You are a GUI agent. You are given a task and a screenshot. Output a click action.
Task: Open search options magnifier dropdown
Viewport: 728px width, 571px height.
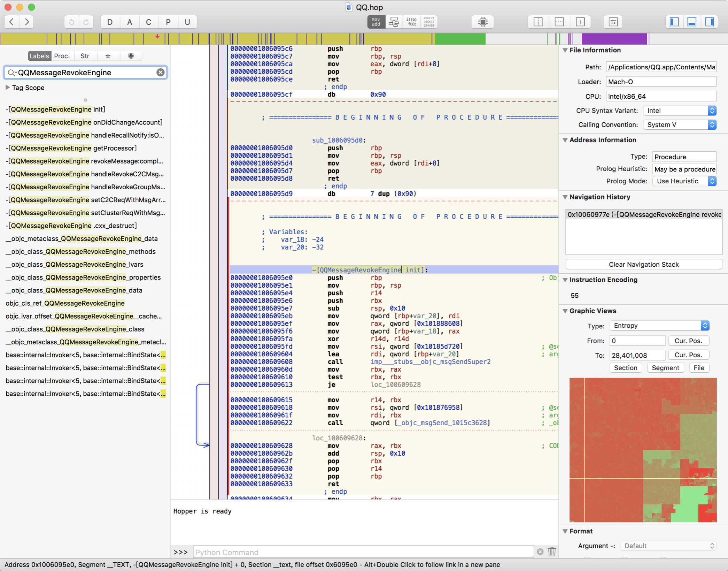(12, 73)
